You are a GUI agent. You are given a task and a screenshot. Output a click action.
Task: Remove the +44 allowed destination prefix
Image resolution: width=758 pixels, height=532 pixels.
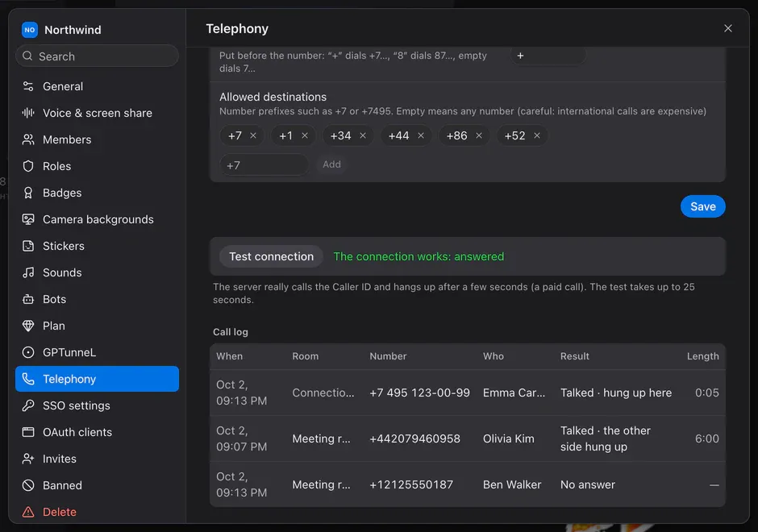tap(421, 135)
